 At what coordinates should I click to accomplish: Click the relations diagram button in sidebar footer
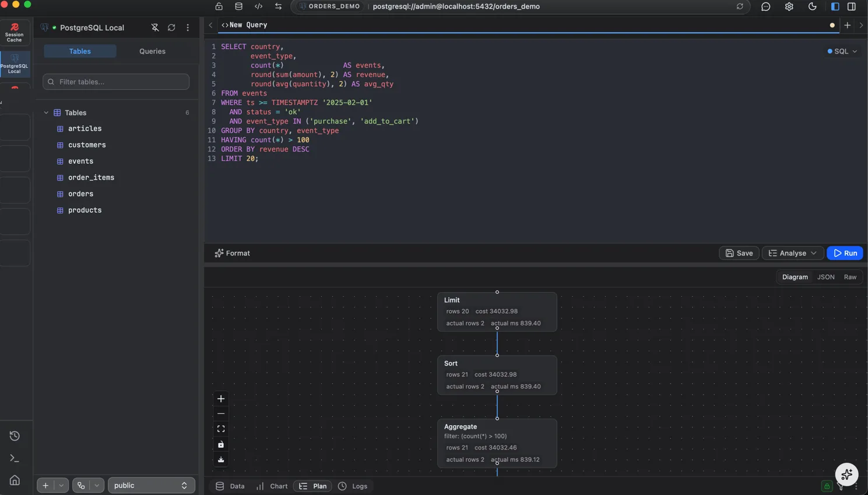point(81,485)
